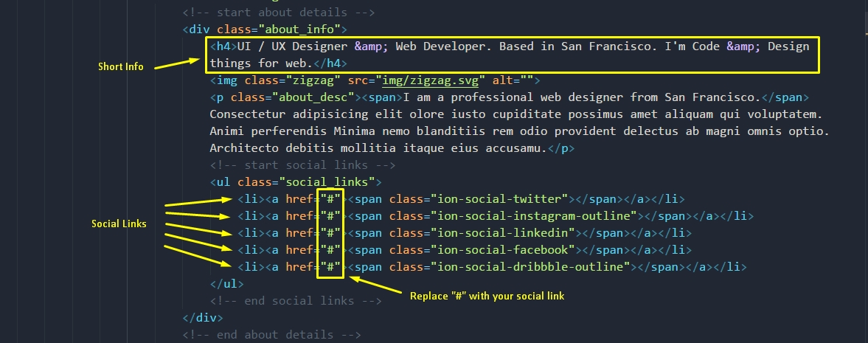Image resolution: width=868 pixels, height=343 pixels.
Task: Click the "Social Links" annotation label
Action: tap(119, 224)
